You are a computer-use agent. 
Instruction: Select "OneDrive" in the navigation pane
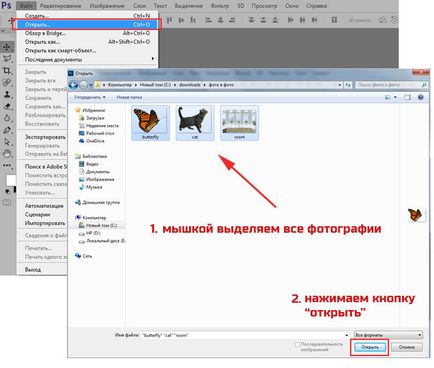pyautogui.click(x=92, y=141)
